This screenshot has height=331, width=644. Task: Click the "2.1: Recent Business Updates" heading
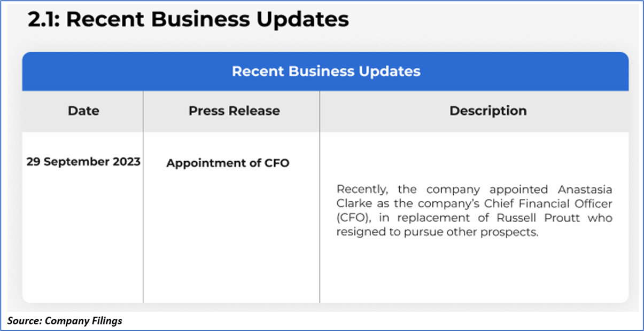[x=188, y=20]
